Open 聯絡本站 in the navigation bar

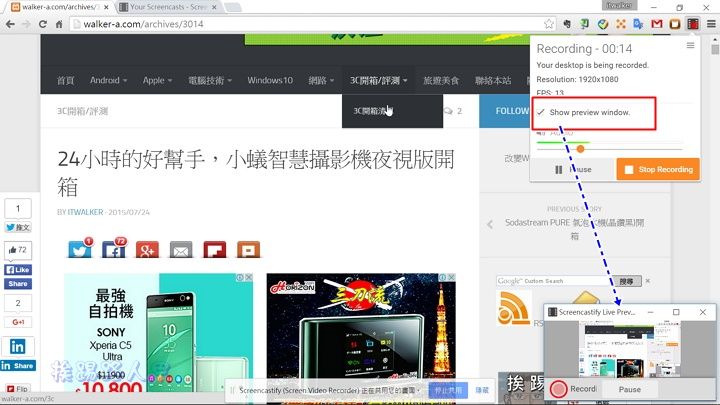(x=493, y=80)
